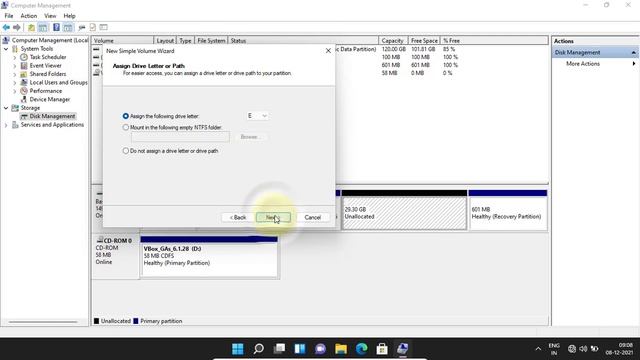Open the drive letter E dropdown
Screen dimensions: 640x360
pyautogui.click(x=258, y=116)
